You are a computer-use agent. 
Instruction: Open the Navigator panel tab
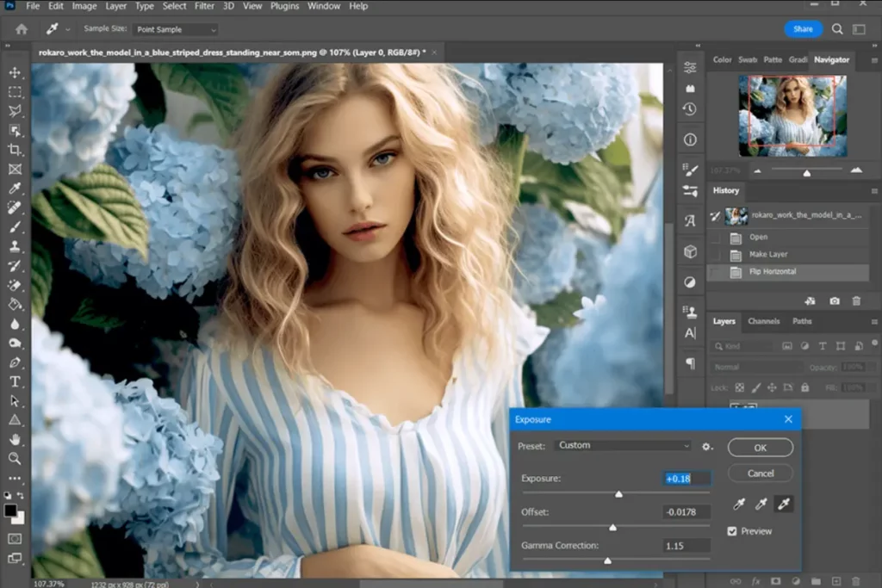click(x=830, y=59)
